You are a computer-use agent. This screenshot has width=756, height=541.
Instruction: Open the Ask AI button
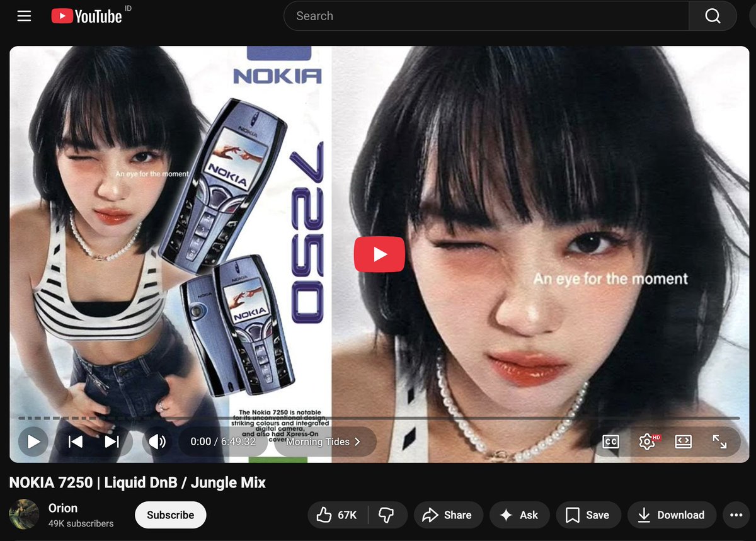tap(519, 515)
